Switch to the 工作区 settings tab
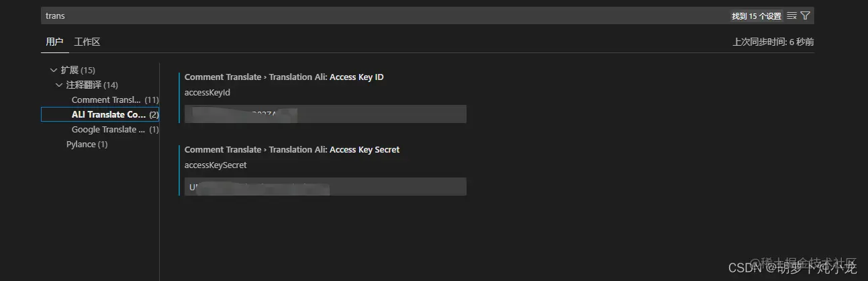 click(x=87, y=42)
